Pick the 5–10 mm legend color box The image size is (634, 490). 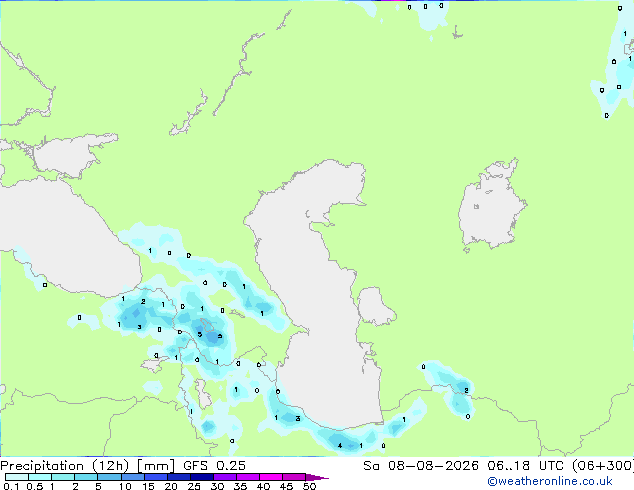[x=109, y=477]
